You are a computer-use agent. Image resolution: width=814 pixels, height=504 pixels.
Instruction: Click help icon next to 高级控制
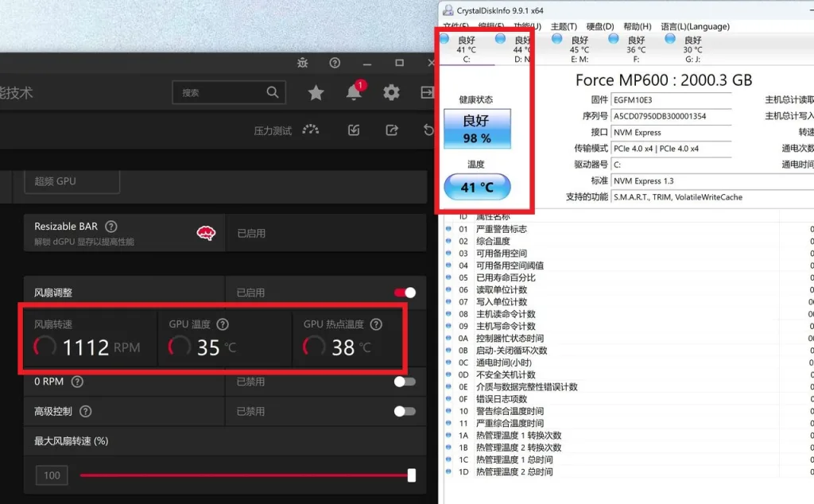(86, 412)
